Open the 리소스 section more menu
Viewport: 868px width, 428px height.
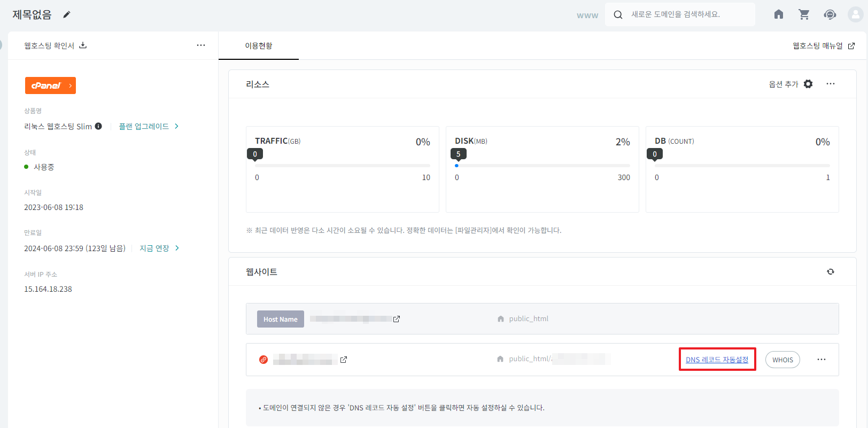831,84
